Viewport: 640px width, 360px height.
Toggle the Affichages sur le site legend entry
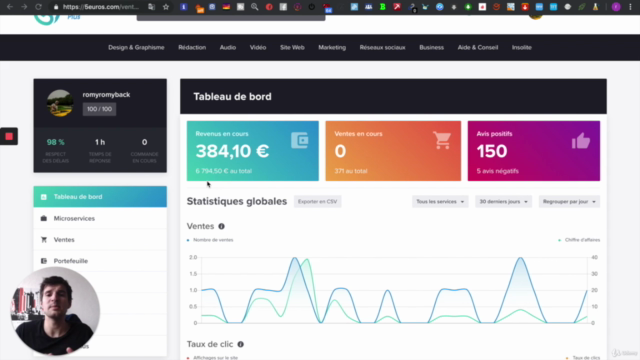tap(212, 358)
